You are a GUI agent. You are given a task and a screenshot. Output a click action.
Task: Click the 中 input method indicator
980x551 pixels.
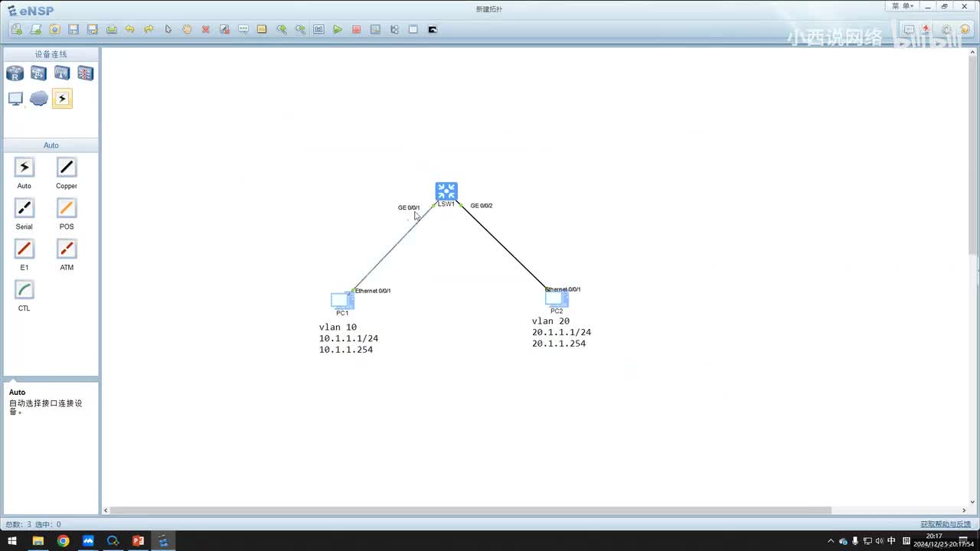(892, 541)
